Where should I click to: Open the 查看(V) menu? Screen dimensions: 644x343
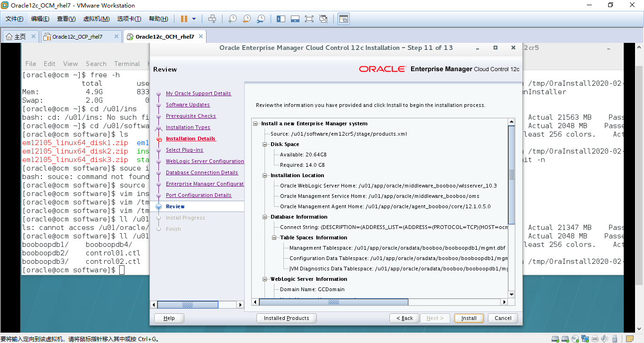click(66, 19)
